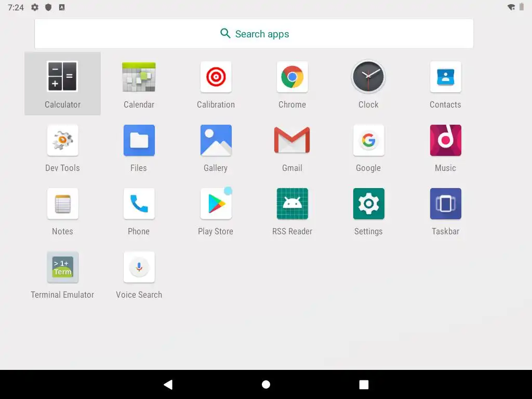The image size is (532, 399).
Task: Tap the Back navigation button
Action: pos(168,384)
